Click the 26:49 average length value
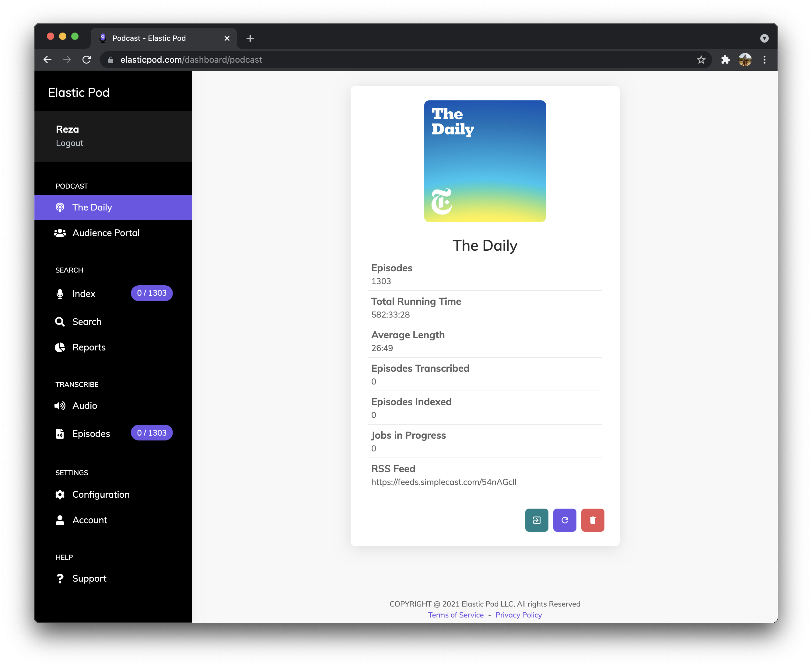 tap(382, 348)
